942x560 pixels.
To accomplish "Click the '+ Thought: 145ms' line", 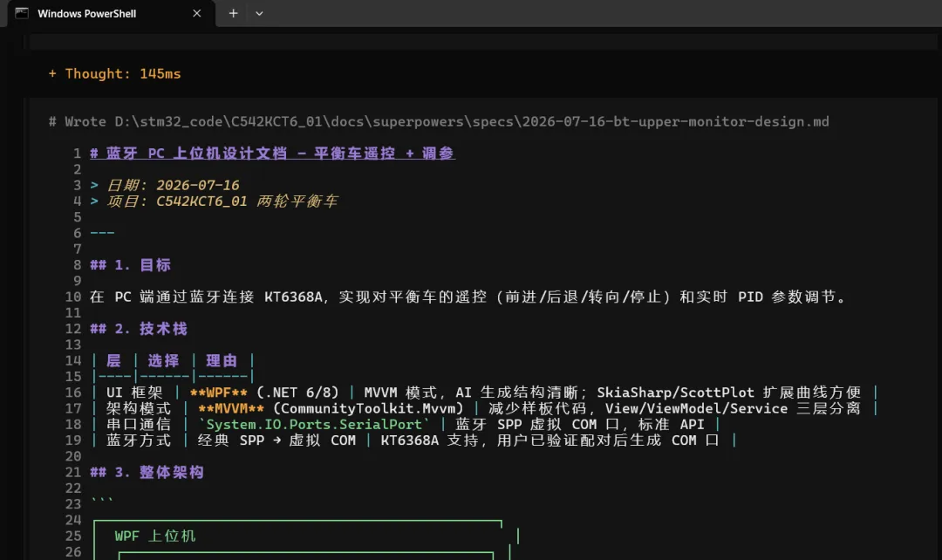I will click(x=114, y=74).
